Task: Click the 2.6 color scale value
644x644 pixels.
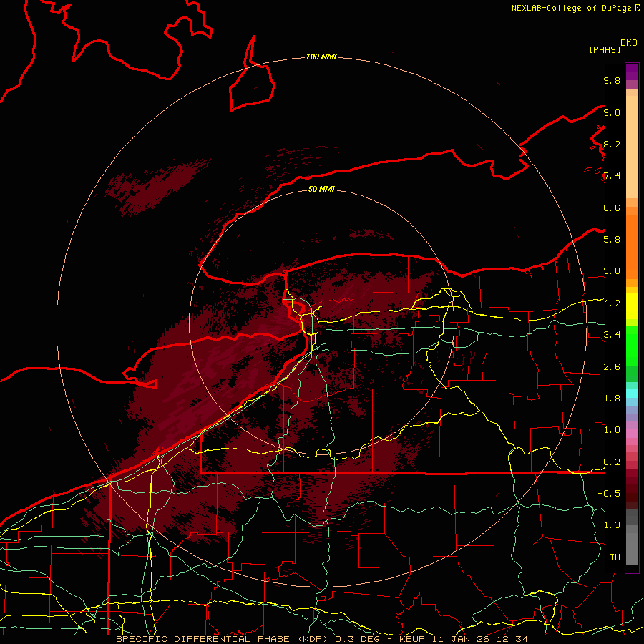Action: 612,367
